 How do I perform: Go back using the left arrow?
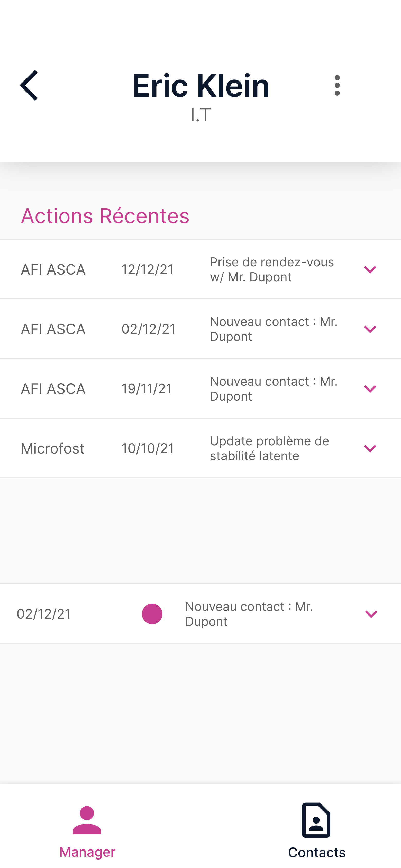coord(29,86)
